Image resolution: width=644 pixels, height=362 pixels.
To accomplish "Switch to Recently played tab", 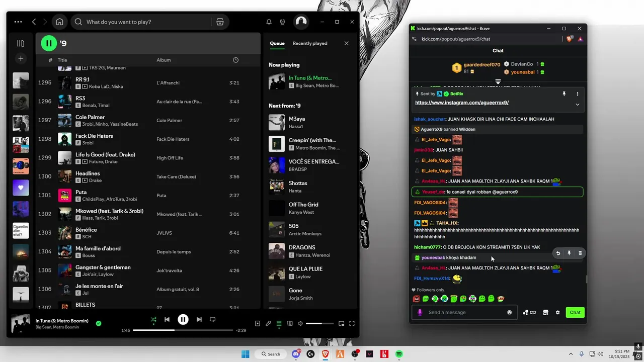I will (x=310, y=43).
